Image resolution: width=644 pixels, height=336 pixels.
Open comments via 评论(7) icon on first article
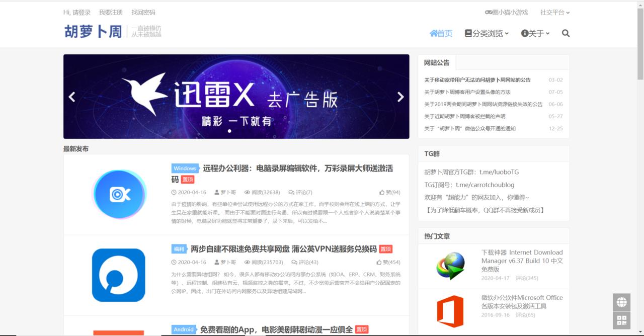coord(290,192)
